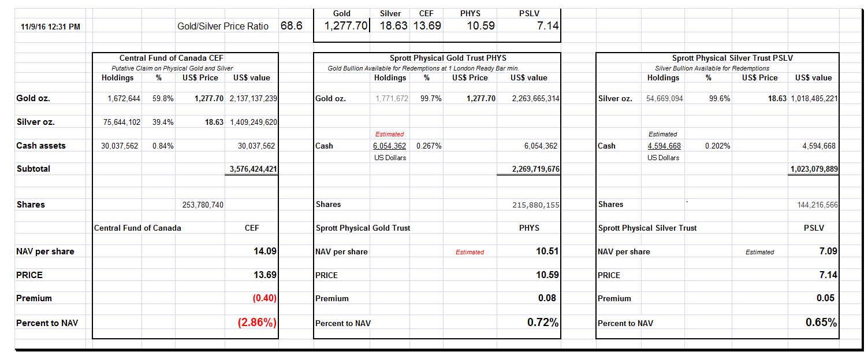Image resolution: width=868 pixels, height=359 pixels.
Task: Select CEF gold holdings 1,672,644
Action: (x=124, y=99)
